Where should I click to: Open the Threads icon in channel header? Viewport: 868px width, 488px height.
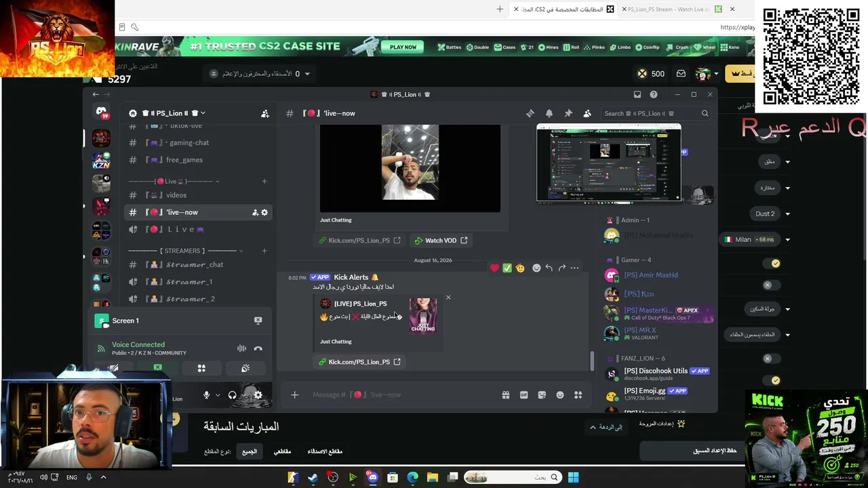pyautogui.click(x=530, y=113)
